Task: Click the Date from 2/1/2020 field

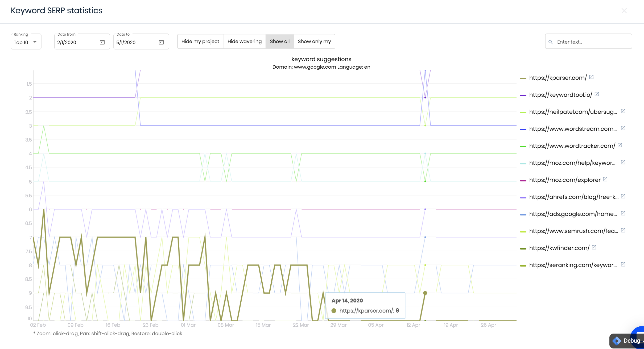Action: (82, 42)
